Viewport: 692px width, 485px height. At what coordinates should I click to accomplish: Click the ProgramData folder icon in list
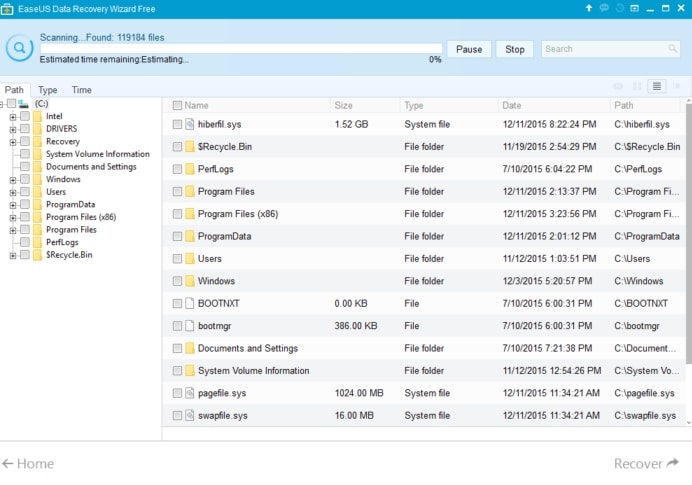point(190,236)
